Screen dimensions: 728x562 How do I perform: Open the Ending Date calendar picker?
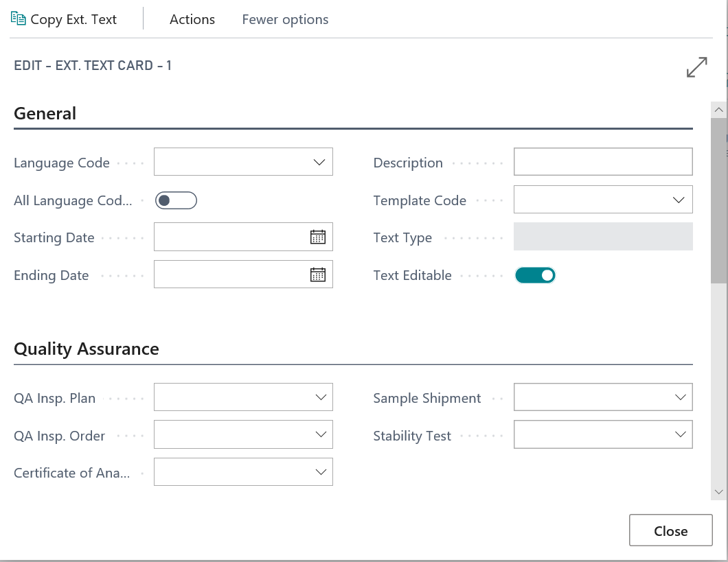coord(317,274)
